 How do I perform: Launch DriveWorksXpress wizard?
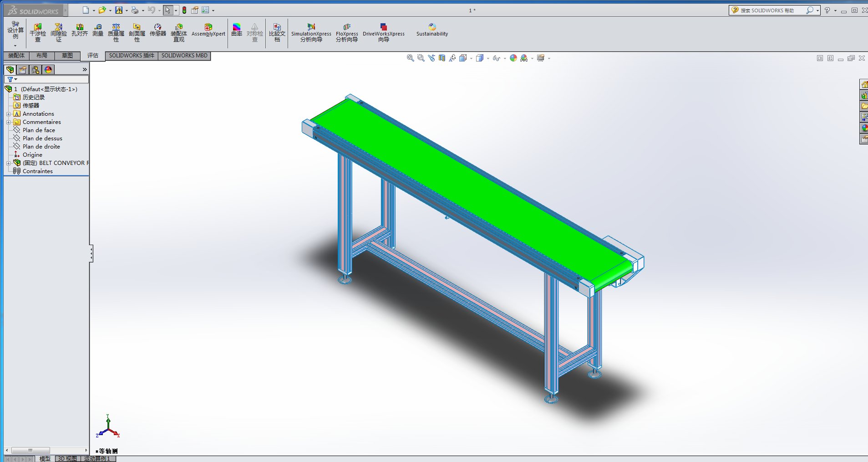pyautogui.click(x=384, y=33)
